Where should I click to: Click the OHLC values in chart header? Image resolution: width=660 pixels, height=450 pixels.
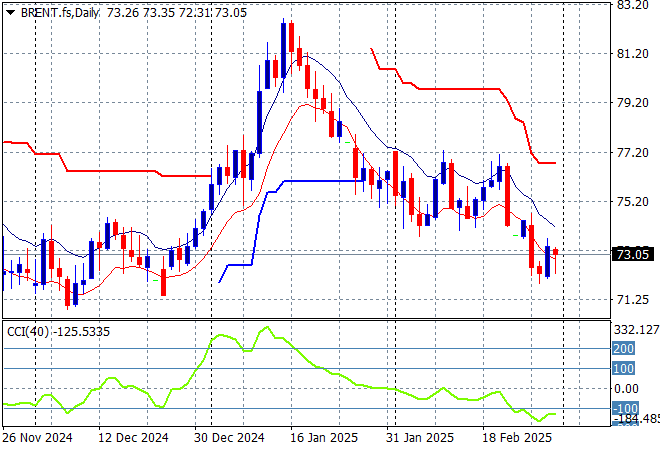pos(164,10)
